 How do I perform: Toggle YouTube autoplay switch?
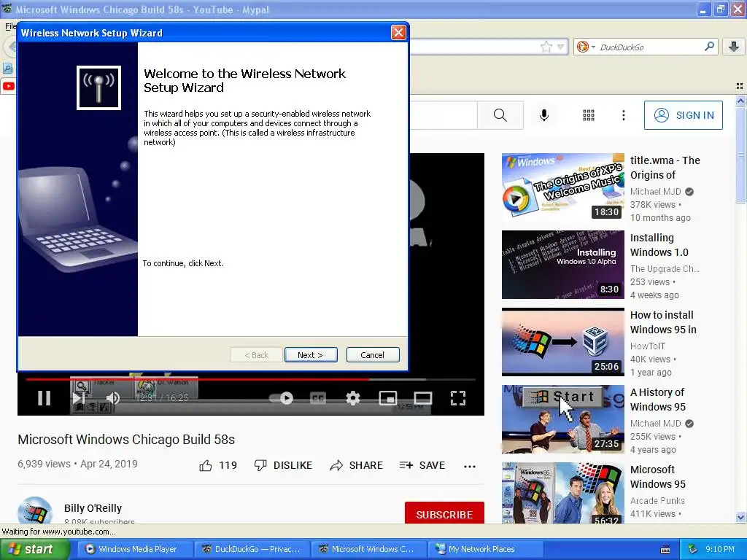click(281, 398)
